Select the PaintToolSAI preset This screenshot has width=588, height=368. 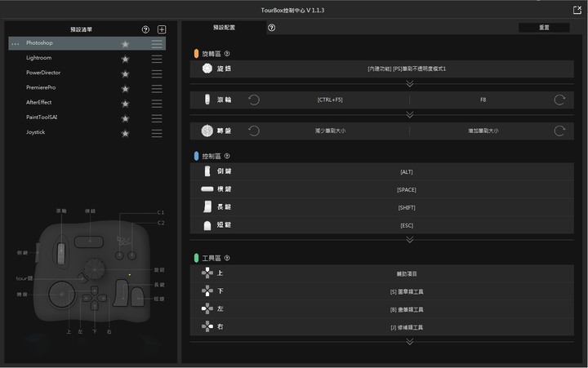42,117
